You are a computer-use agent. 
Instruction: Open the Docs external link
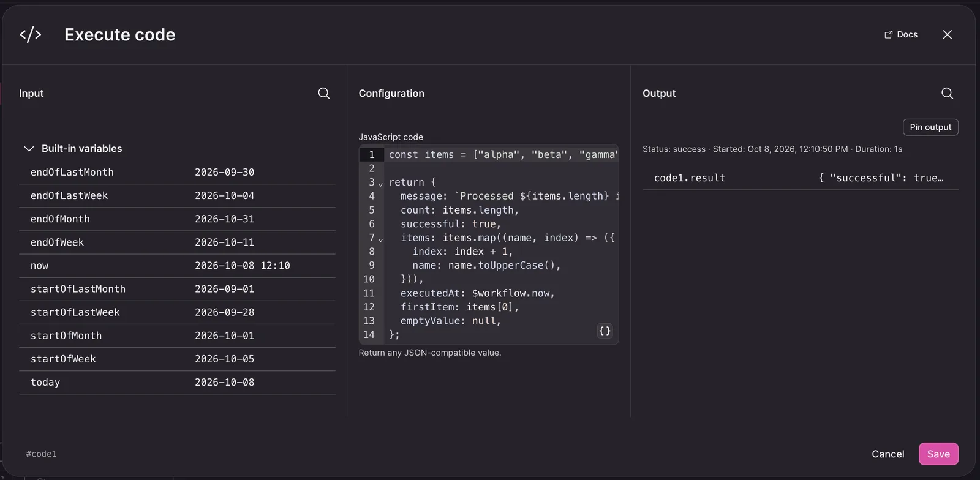[x=901, y=35]
